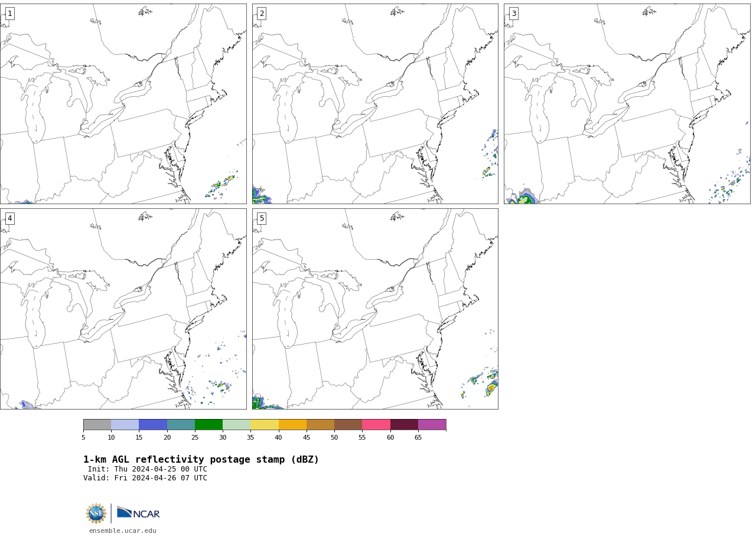Click the pale green 30-35 dBZ swatch
This screenshot has width=756, height=537.
coord(236,425)
